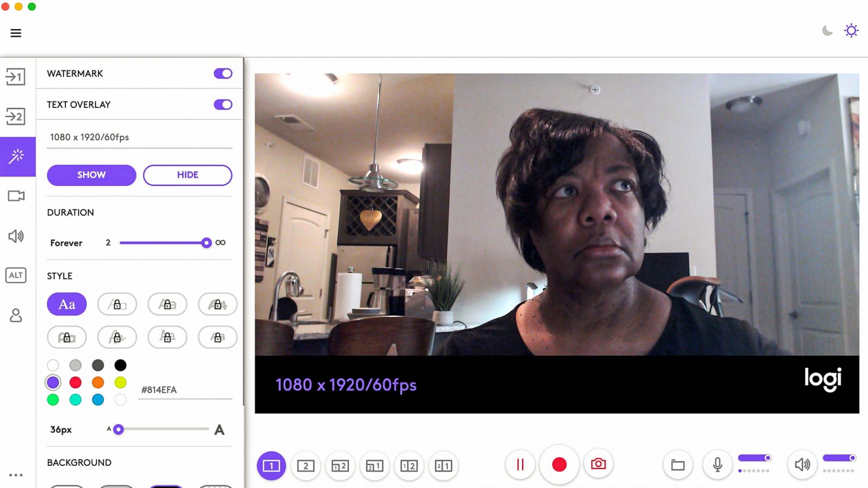Open the recordings folder icon

[x=677, y=465]
